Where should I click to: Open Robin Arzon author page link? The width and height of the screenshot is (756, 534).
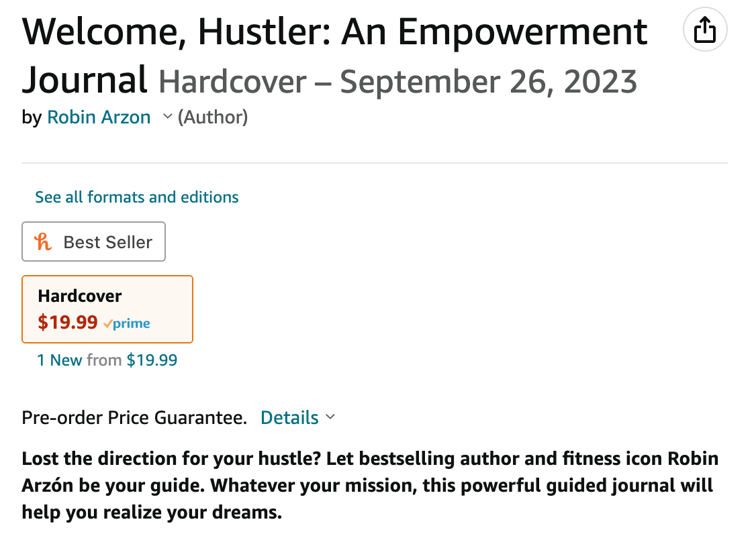click(99, 117)
